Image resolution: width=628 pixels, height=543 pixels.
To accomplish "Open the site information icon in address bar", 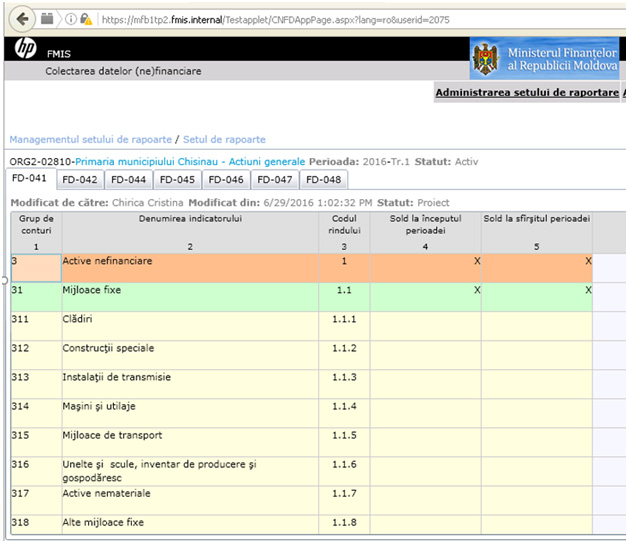I will (x=70, y=19).
